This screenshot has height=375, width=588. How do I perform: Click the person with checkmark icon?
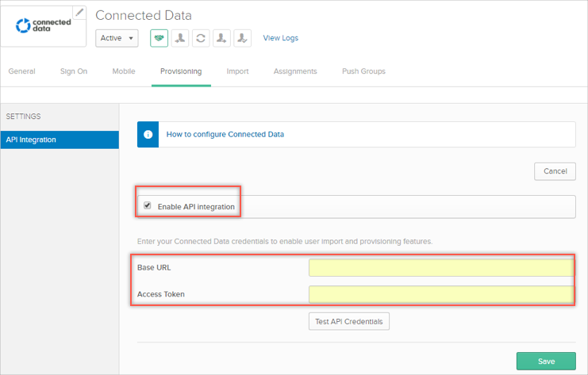(242, 38)
